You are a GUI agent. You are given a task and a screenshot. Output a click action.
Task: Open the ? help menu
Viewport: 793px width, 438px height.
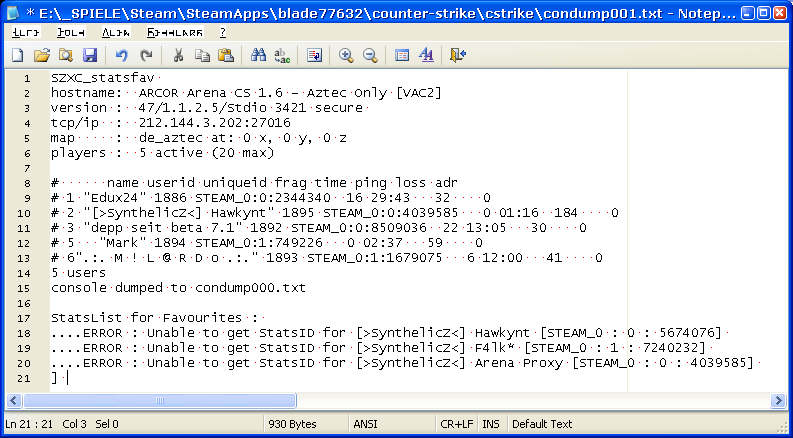pyautogui.click(x=223, y=33)
